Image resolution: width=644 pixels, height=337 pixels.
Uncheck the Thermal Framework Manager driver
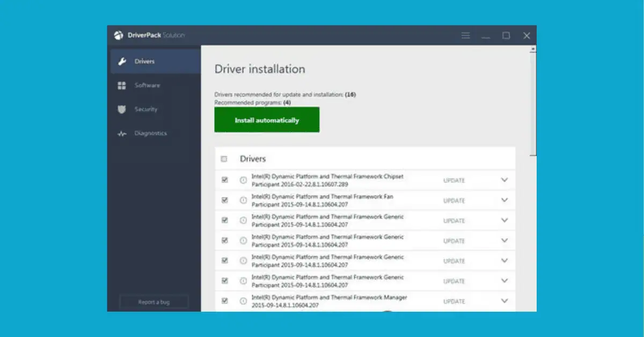pos(225,301)
